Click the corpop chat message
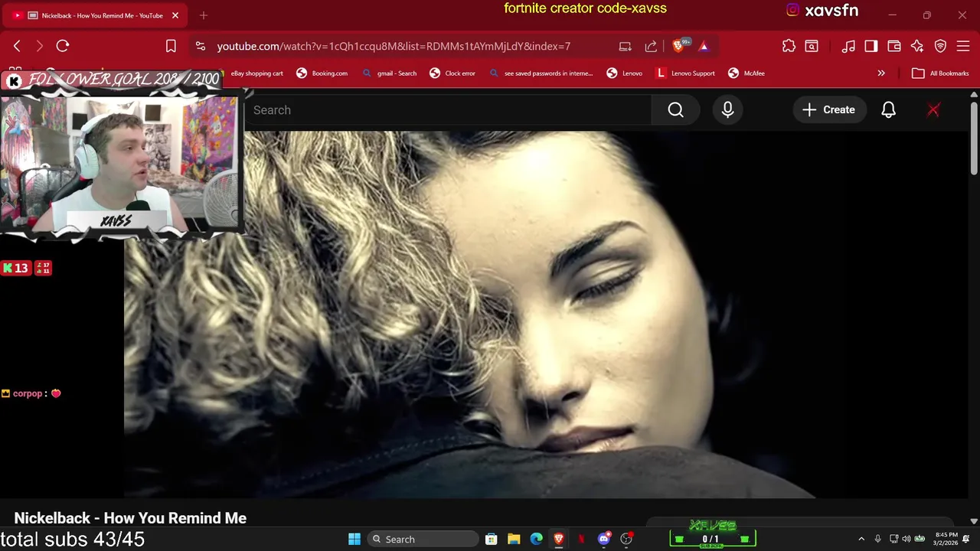The image size is (980, 551). click(31, 393)
